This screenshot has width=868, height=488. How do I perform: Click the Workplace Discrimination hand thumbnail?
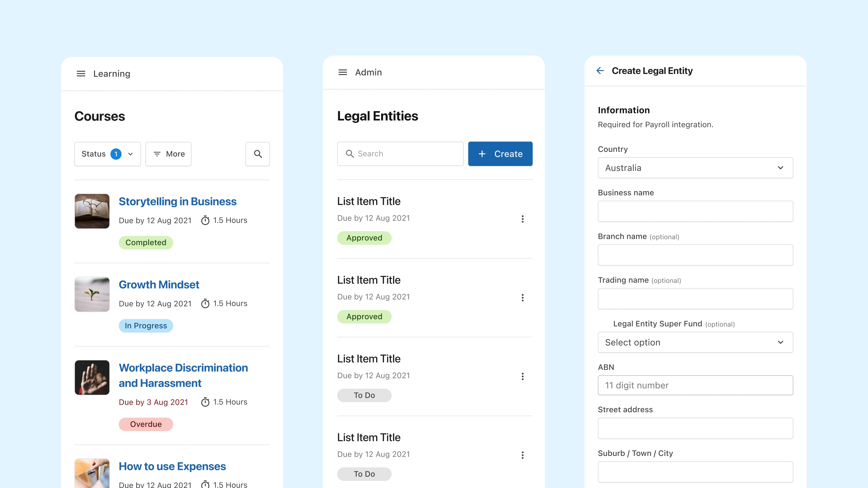(92, 378)
